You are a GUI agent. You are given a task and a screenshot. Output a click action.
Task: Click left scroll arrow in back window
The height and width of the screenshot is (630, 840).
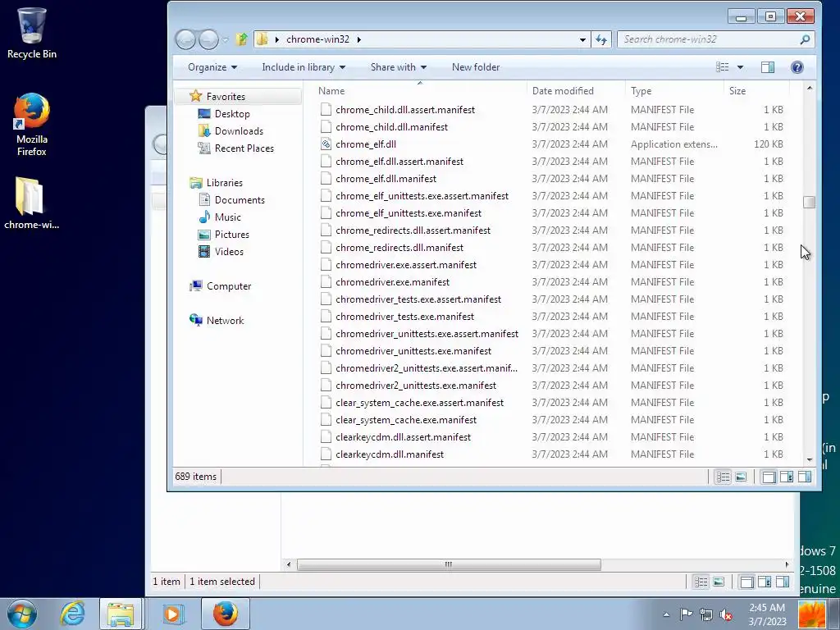(289, 564)
